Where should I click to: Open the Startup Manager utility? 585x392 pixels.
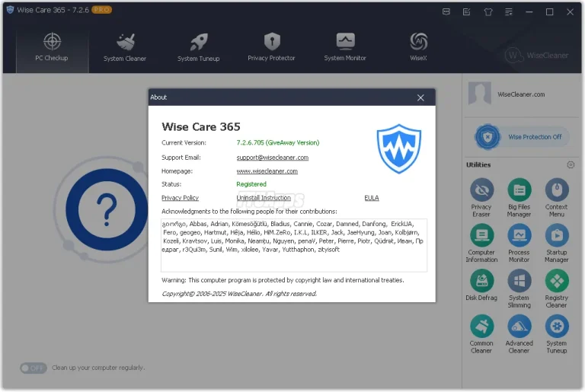pos(556,237)
